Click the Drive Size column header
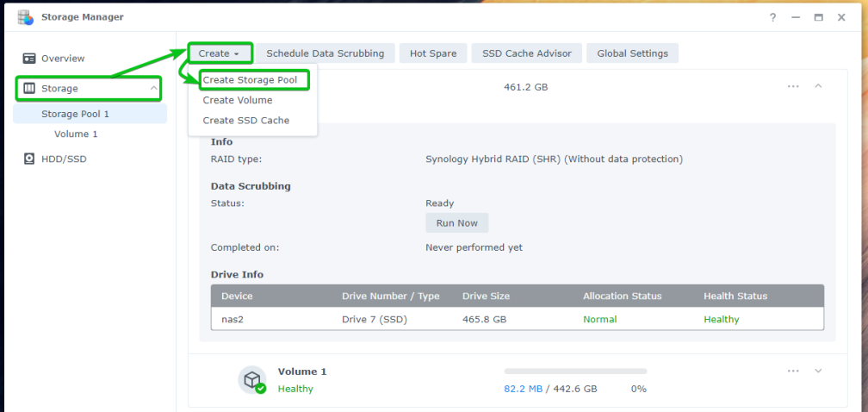The width and height of the screenshot is (868, 412). [x=486, y=297]
